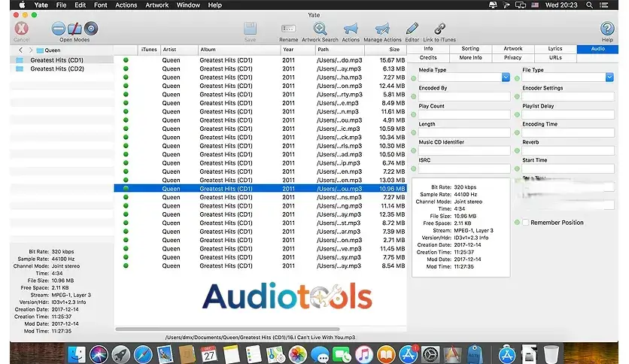This screenshot has width=629, height=364.
Task: Go back with the left navigation arrow
Action: pos(20,50)
